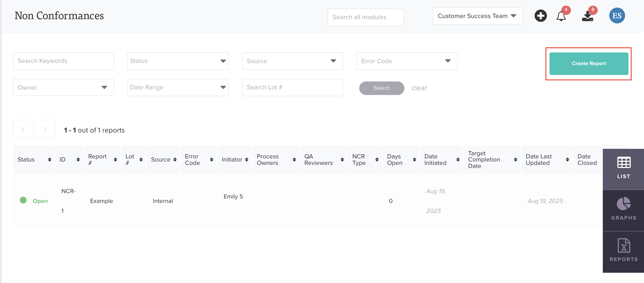Click the gray Search button

coord(382,88)
